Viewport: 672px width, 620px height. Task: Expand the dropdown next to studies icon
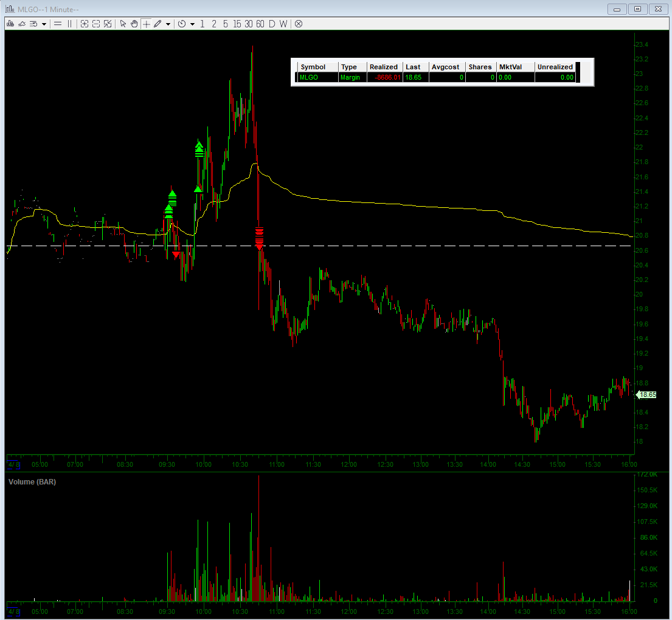point(44,24)
